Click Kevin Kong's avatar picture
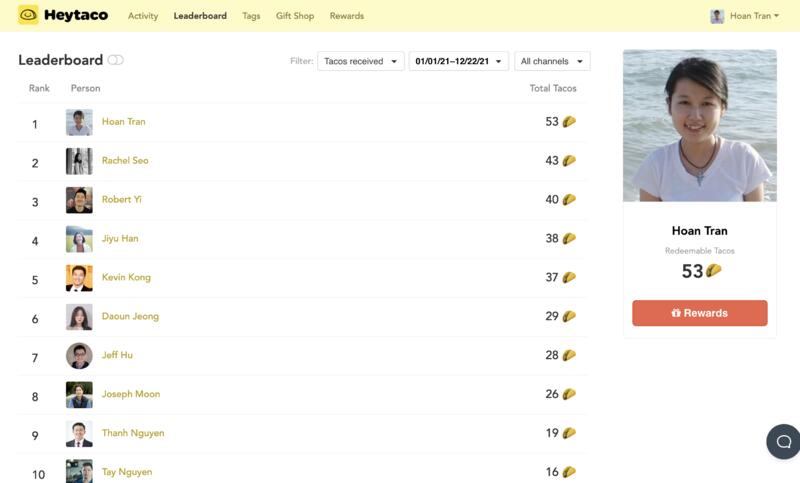Screen dimensions: 800x483 click(79, 278)
